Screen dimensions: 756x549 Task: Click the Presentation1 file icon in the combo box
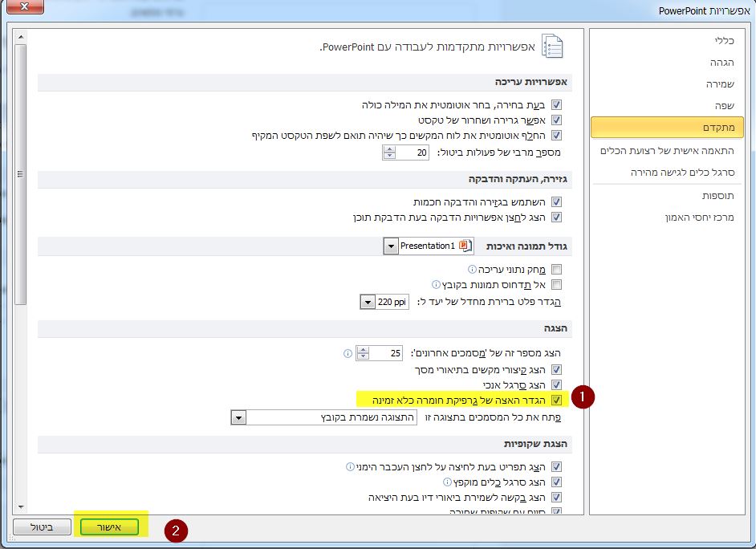tap(463, 245)
